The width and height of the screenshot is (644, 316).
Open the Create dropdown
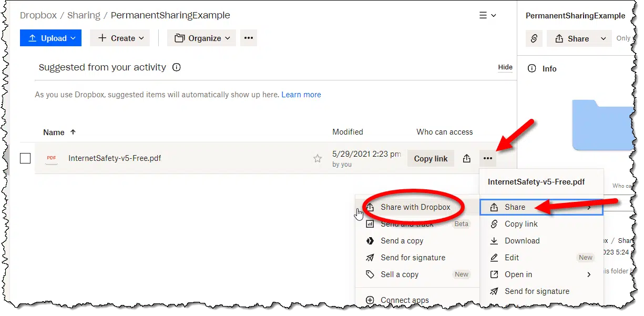120,38
